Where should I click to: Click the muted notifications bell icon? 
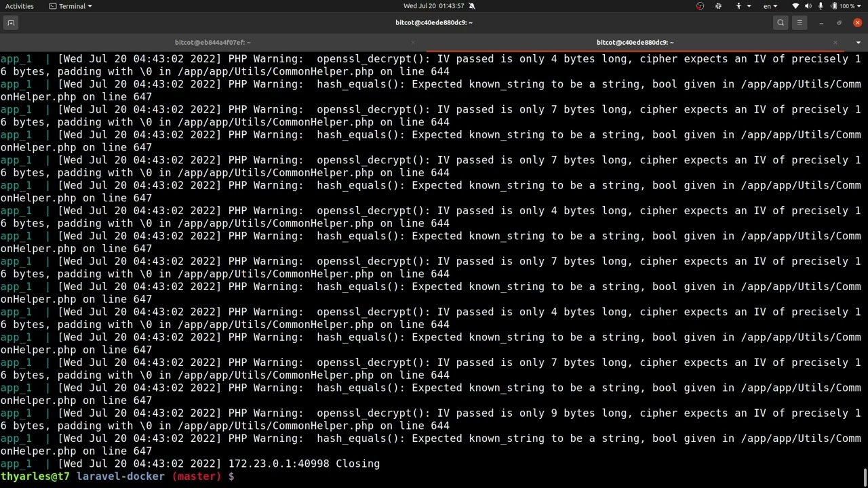(x=472, y=6)
